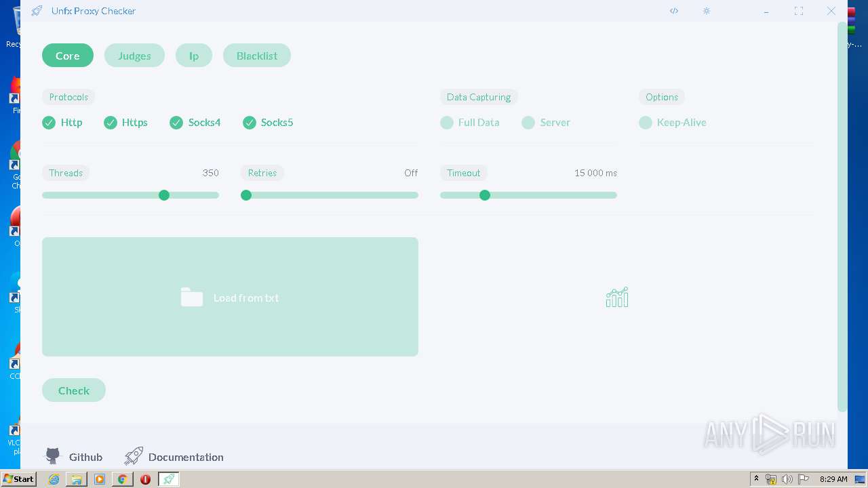This screenshot has height=488, width=868.
Task: Enable Full Data capturing
Action: 447,123
